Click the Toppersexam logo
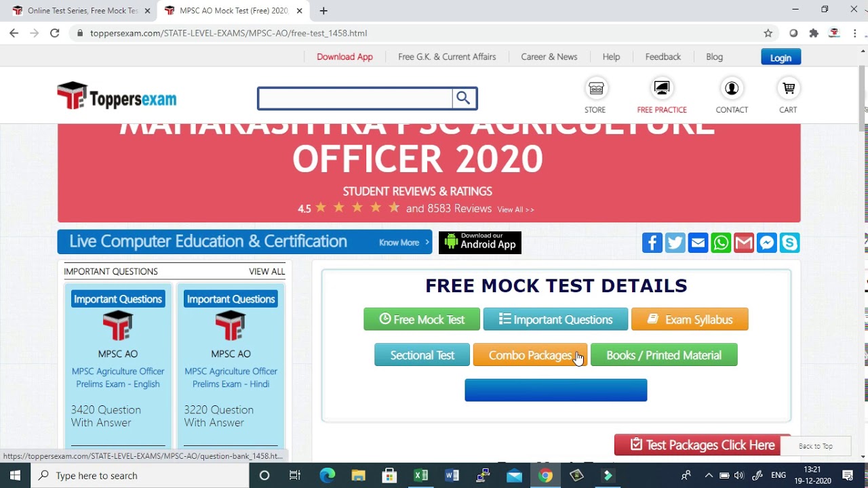 (x=117, y=97)
